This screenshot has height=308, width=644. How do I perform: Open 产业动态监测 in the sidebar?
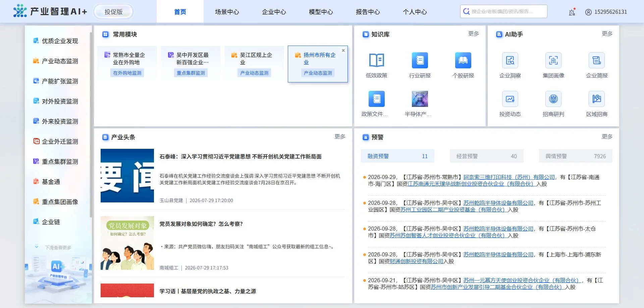tap(56, 61)
